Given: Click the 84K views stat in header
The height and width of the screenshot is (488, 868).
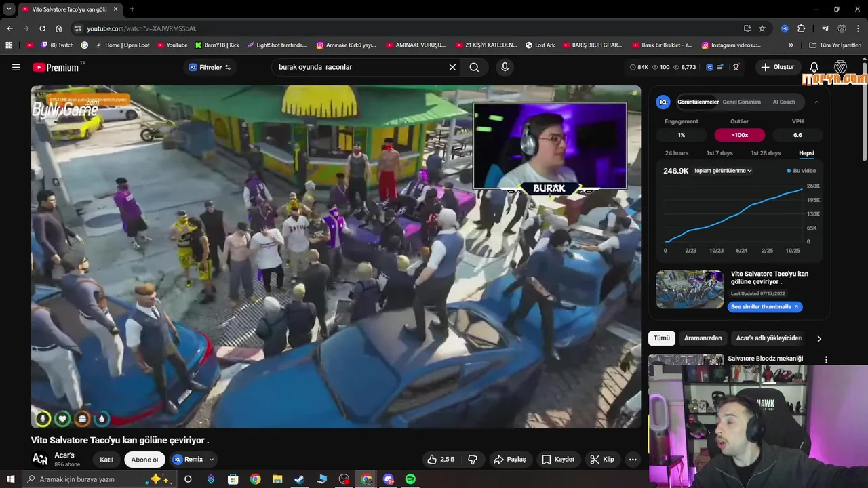Looking at the screenshot, I should point(639,67).
